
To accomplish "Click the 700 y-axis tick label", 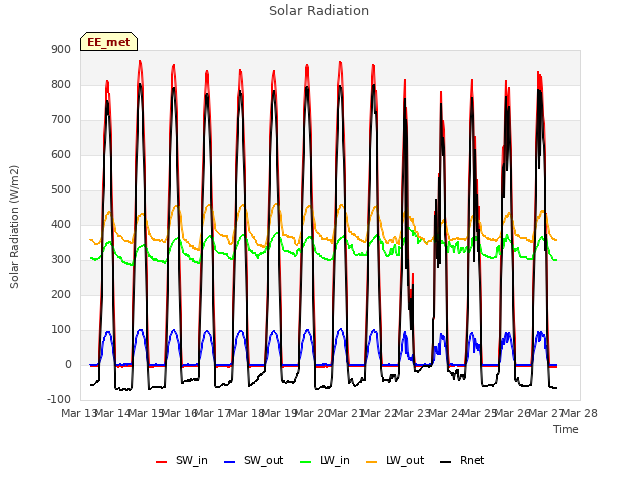I will (61, 120).
